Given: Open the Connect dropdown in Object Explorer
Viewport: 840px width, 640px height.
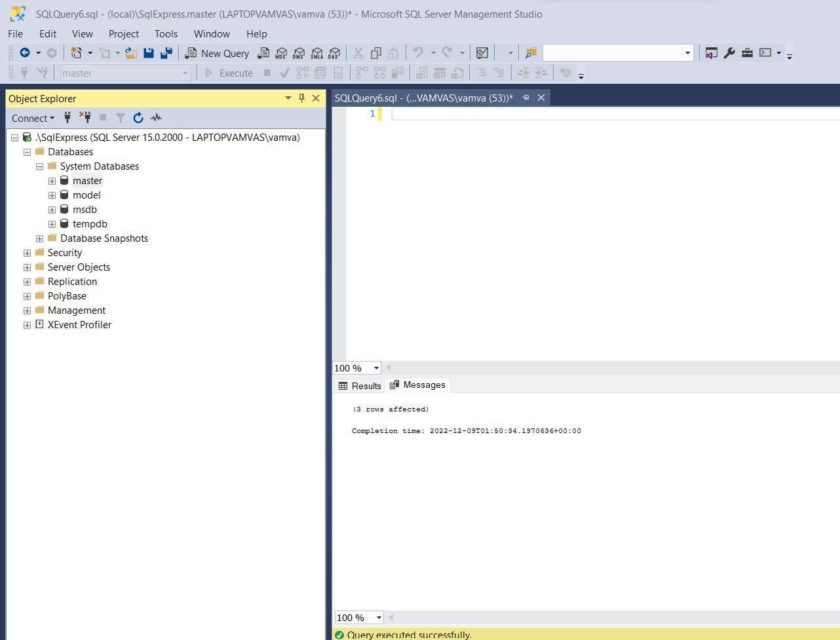Looking at the screenshot, I should click(x=31, y=118).
